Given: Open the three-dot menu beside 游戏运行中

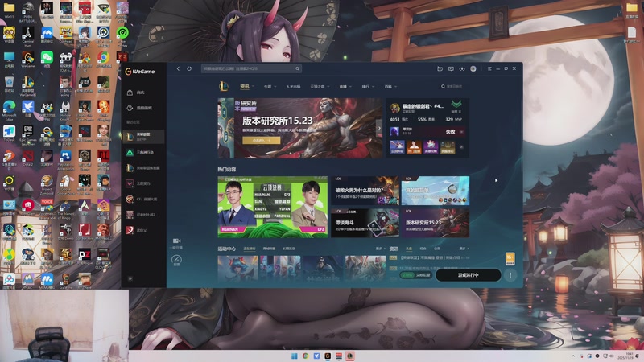Looking at the screenshot, I should [510, 275].
